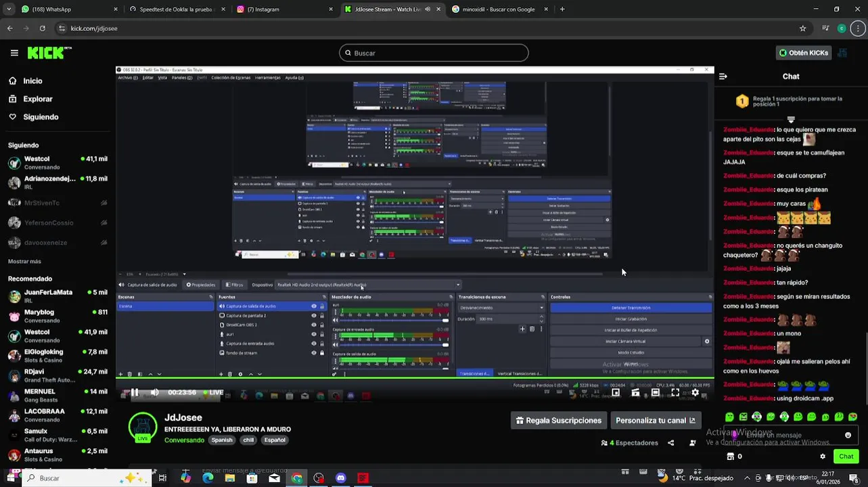Mute the stream player volume
Viewport: 868px width, 487px height.
pyautogui.click(x=155, y=392)
